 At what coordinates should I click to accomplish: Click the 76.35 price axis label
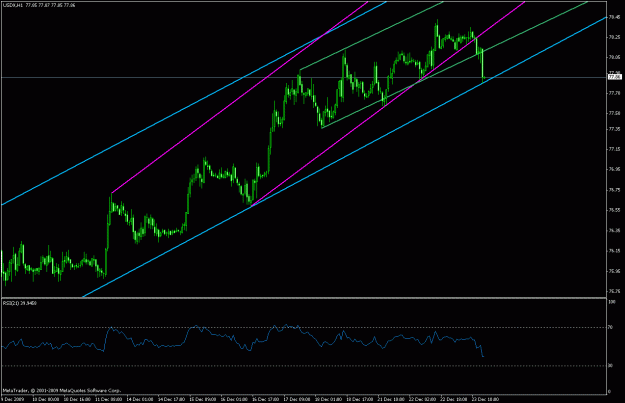click(x=614, y=230)
